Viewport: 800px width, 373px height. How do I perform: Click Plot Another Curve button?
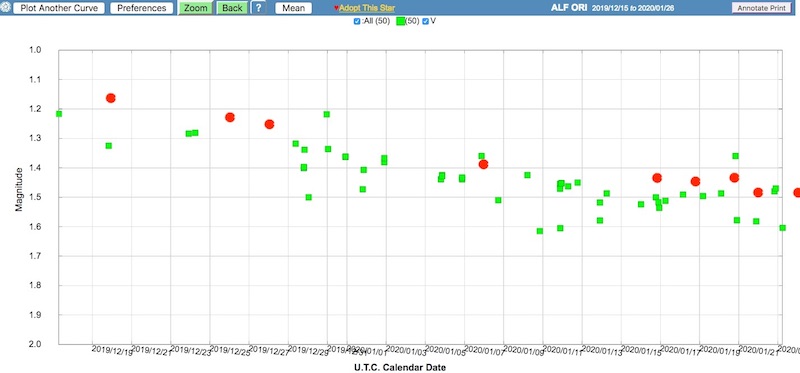(x=59, y=8)
